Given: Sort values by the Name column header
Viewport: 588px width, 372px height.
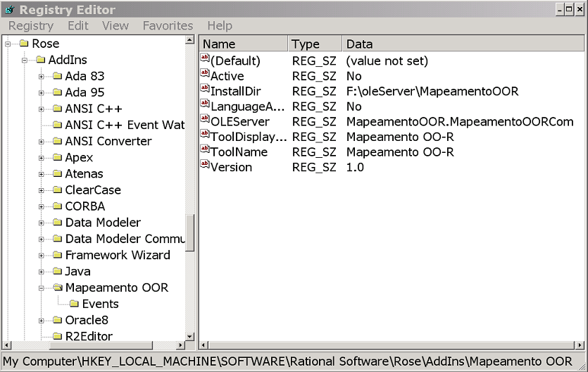Looking at the screenshot, I should click(244, 44).
